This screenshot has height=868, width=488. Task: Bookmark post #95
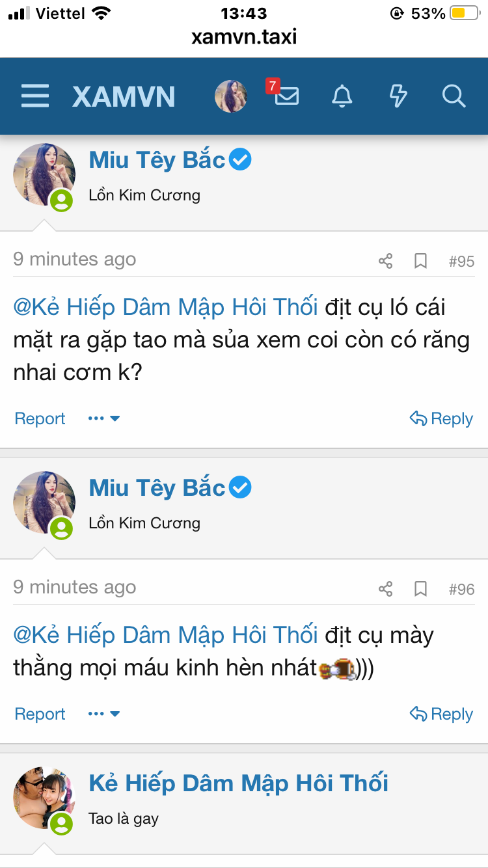tap(421, 262)
